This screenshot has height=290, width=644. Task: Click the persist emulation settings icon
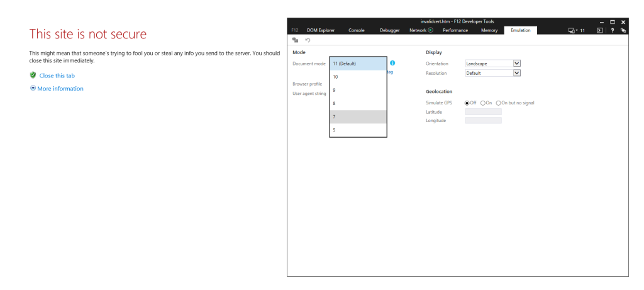point(296,40)
